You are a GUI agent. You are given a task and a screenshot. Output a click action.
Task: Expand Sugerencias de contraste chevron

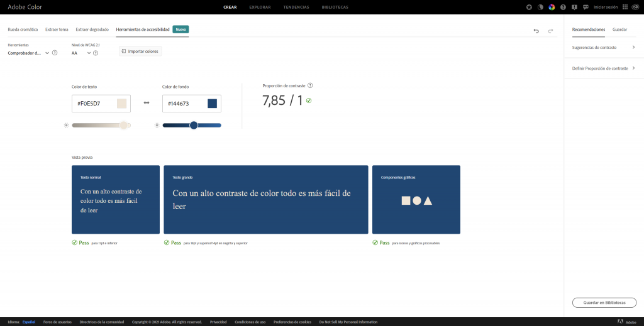[633, 47]
